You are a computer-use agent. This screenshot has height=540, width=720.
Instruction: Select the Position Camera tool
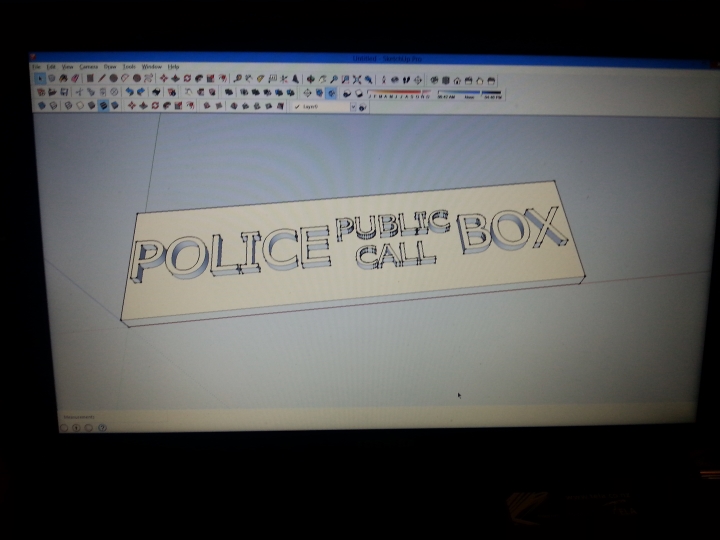[384, 80]
